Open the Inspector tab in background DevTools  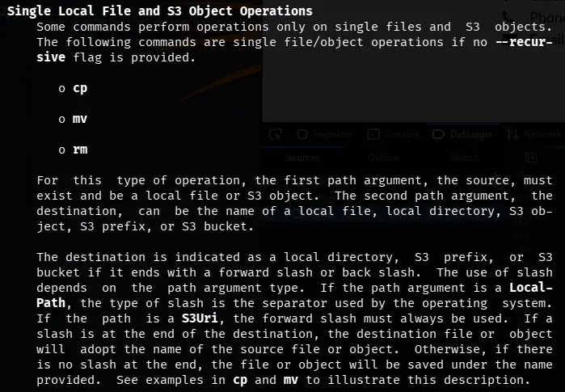coord(326,135)
